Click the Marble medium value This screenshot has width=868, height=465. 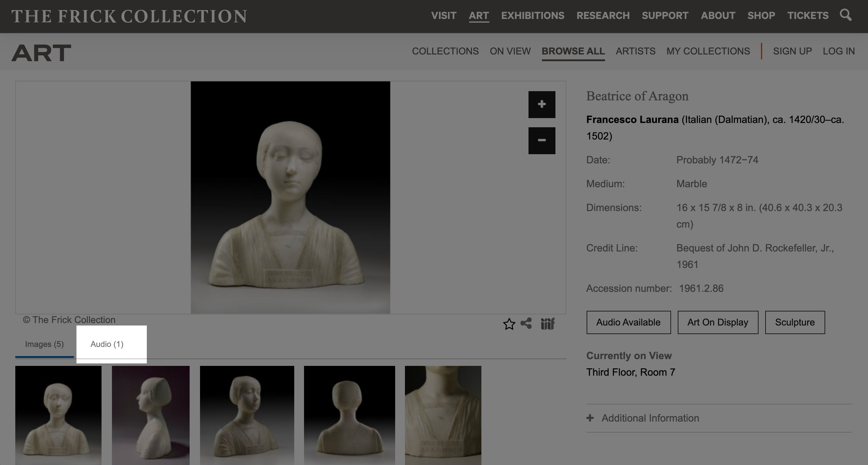692,184
